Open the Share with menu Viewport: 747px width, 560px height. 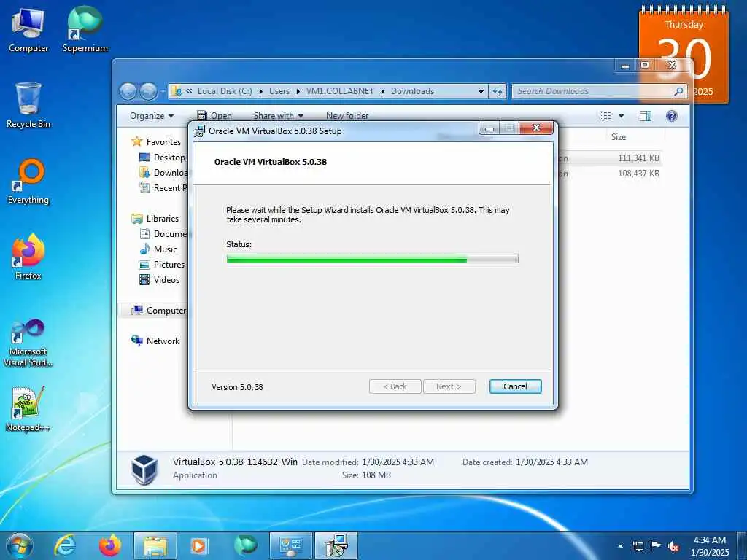tap(278, 116)
